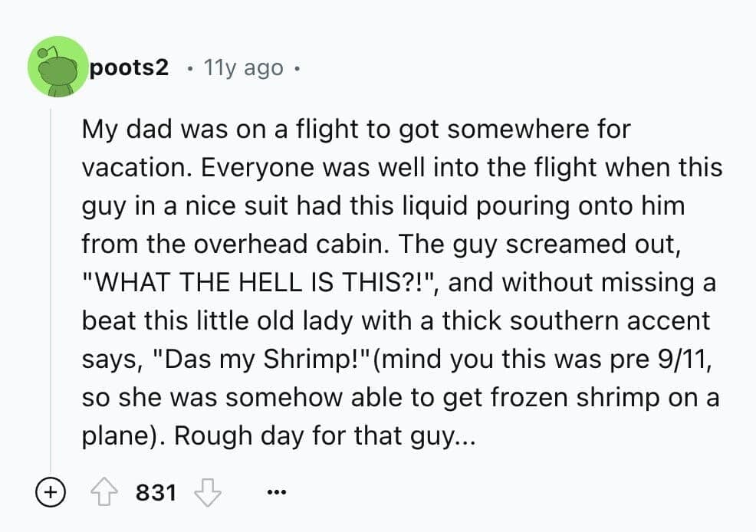The height and width of the screenshot is (532, 756).
Task: Click the 11y ago timestamp link
Action: (x=242, y=68)
